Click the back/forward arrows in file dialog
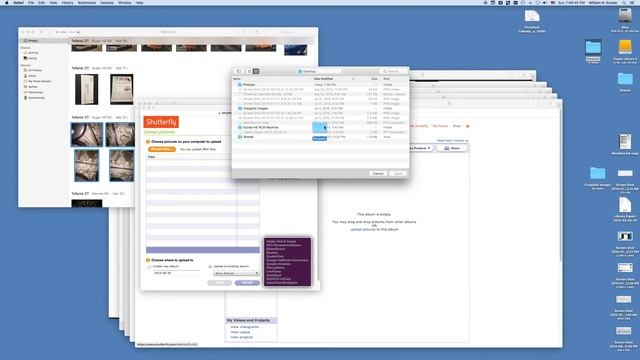 click(x=239, y=71)
